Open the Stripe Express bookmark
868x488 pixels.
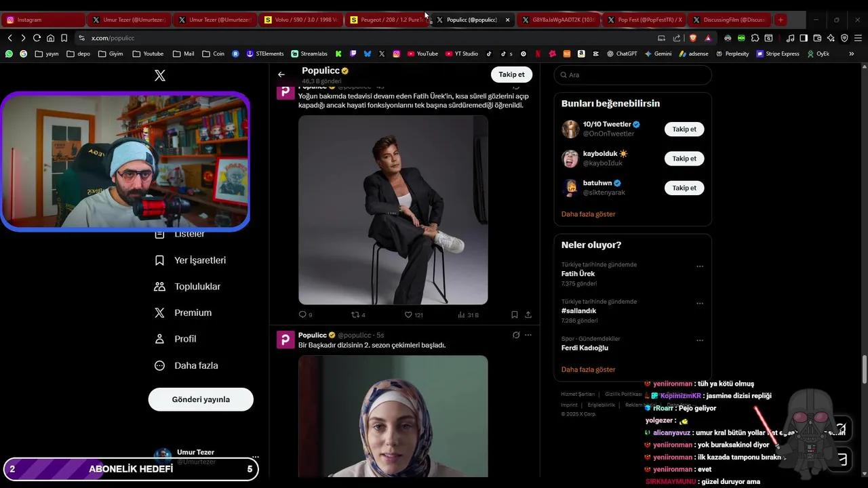click(x=778, y=54)
